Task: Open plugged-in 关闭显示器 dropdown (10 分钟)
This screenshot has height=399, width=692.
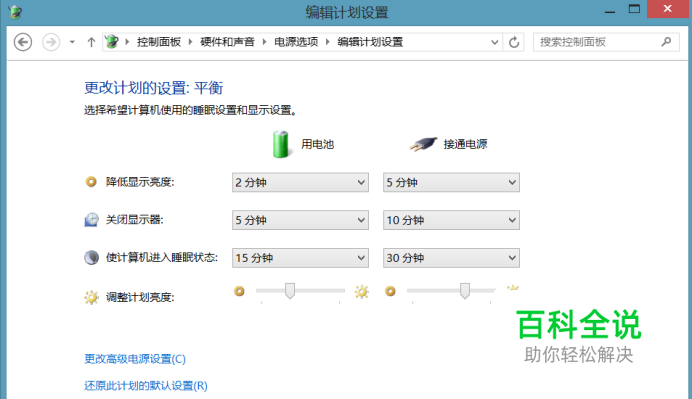Action: point(451,220)
